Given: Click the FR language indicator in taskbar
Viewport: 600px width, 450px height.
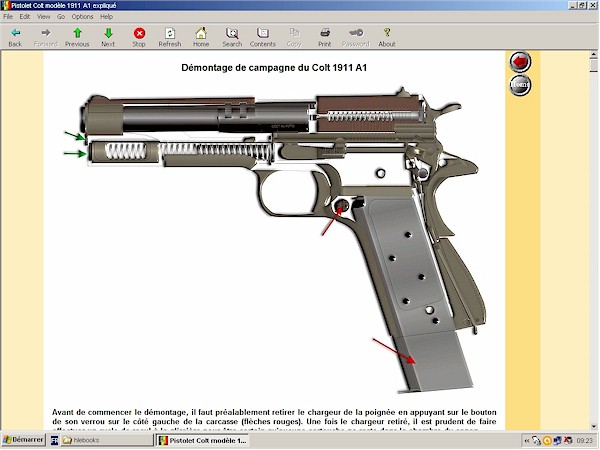Looking at the screenshot, I should (x=54, y=440).
